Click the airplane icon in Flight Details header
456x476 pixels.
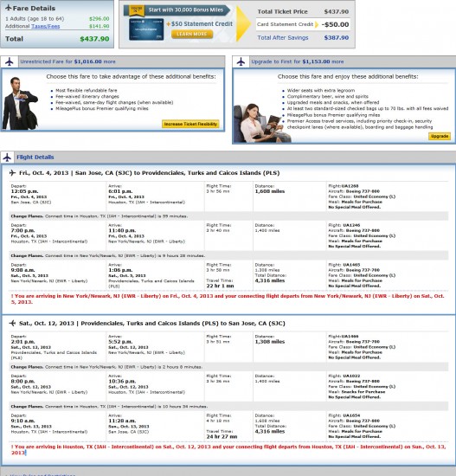pos(7,158)
